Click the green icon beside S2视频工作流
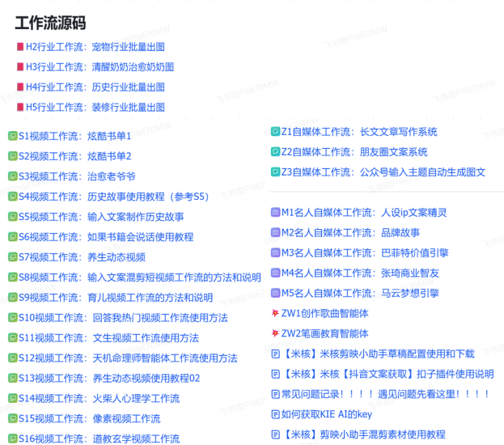Viewport: 504px width, 445px height. (12, 156)
